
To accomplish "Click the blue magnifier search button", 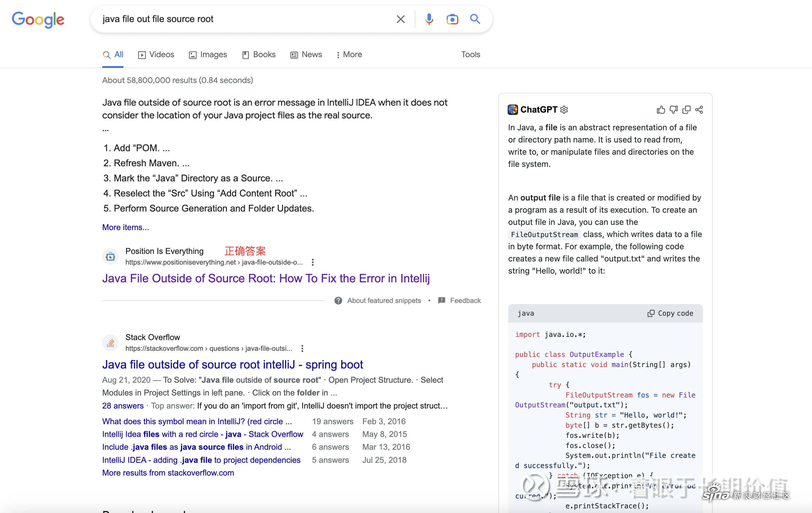I will pos(475,19).
